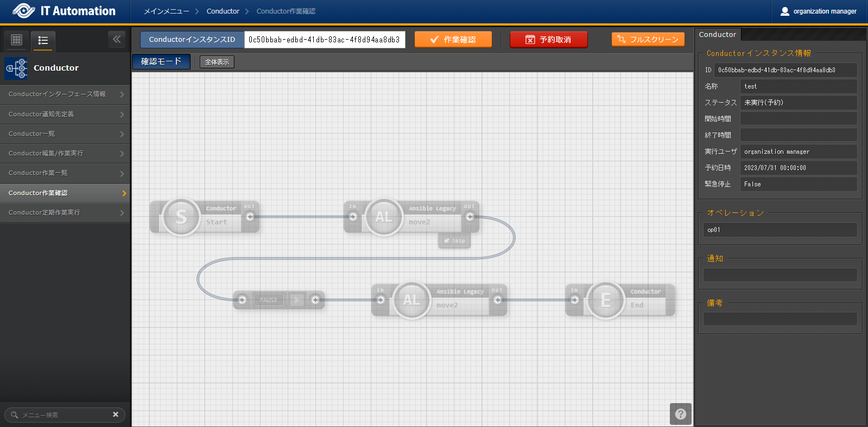Click the organization manager user icon
The width and height of the screenshot is (868, 427).
[x=784, y=11]
